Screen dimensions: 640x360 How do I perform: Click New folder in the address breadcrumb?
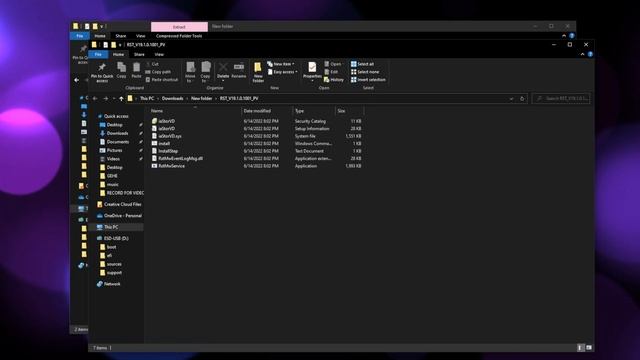[202, 98]
